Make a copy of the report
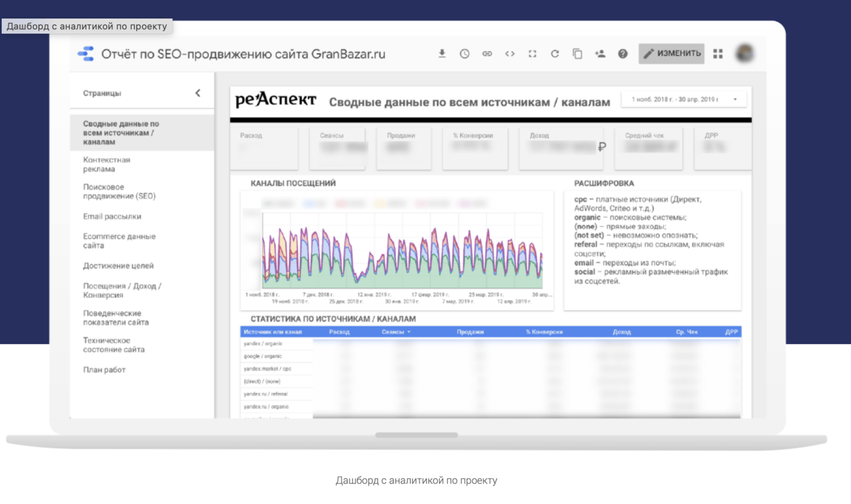 click(x=577, y=54)
